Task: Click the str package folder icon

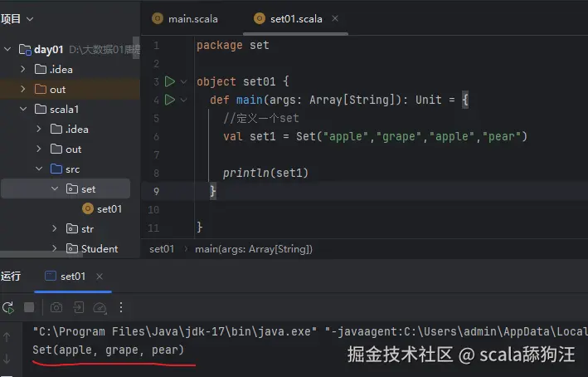Action: (71, 228)
